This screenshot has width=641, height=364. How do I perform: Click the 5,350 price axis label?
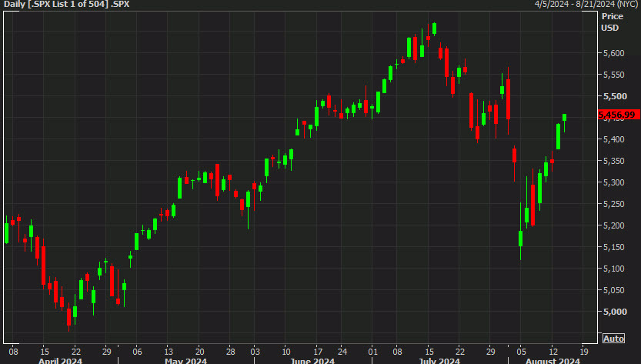614,161
